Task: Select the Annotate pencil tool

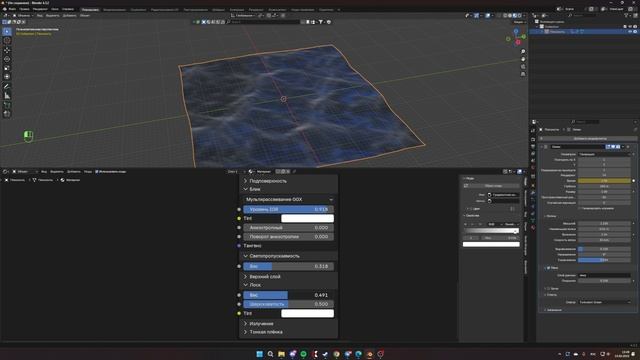Action: tap(7, 87)
